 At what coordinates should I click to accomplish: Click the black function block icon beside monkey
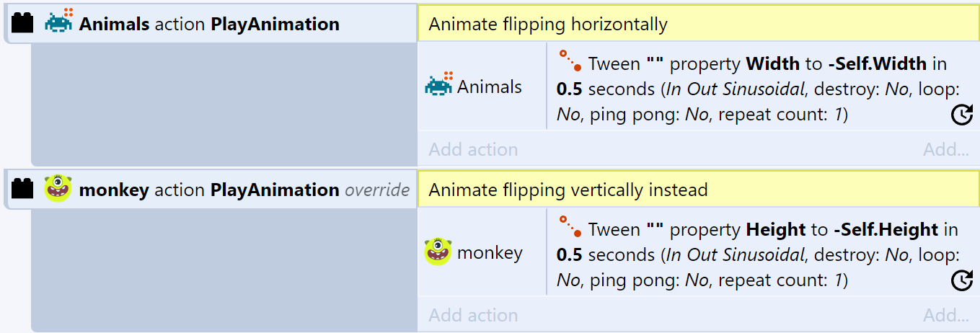23,190
